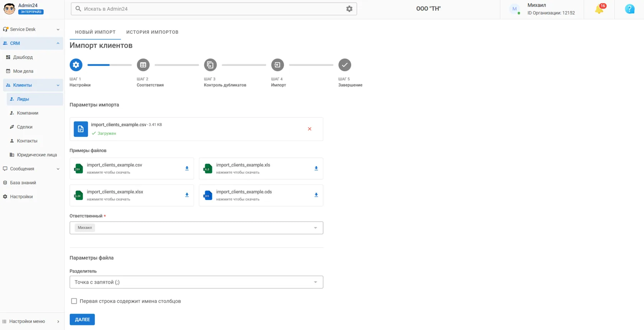Click step 1 Настройки gear icon
644x330 pixels.
(x=76, y=65)
